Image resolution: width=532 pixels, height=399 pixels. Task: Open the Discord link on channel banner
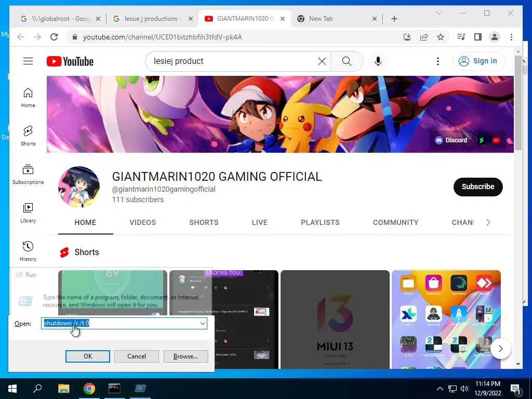point(451,140)
